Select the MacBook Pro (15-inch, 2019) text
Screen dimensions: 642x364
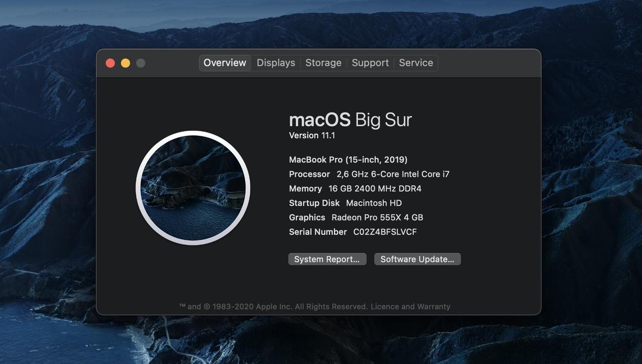pos(348,160)
